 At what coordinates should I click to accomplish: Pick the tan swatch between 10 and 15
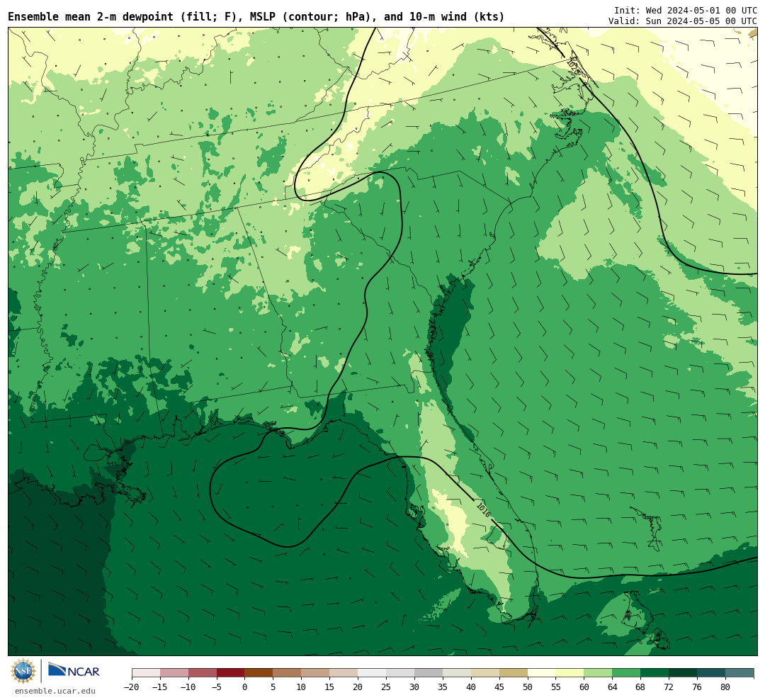(x=316, y=673)
